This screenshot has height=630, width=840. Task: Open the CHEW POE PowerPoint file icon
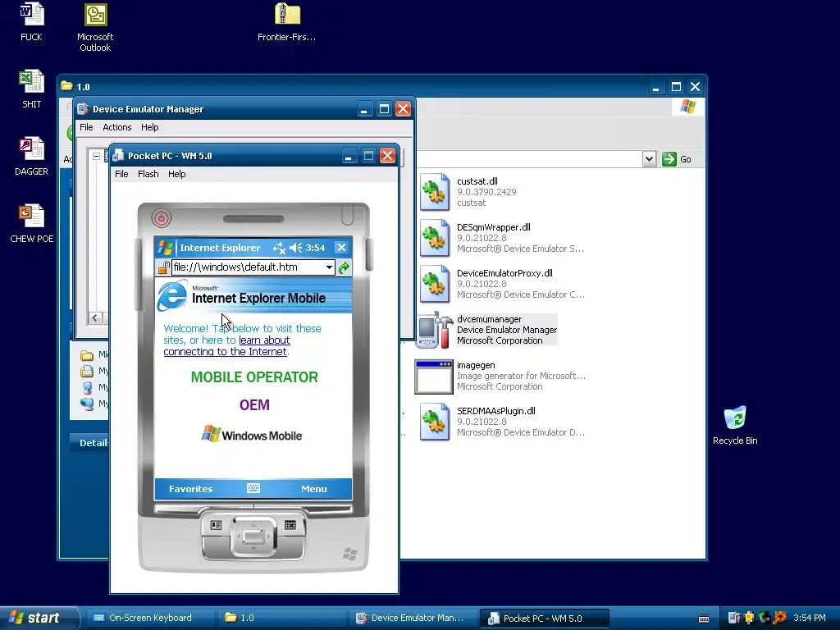coord(32,225)
